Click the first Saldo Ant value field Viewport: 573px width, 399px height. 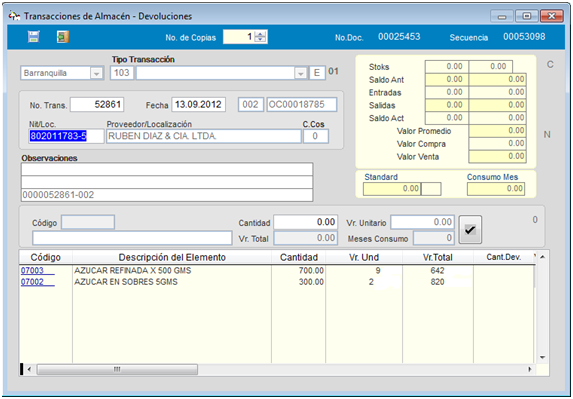(x=447, y=79)
